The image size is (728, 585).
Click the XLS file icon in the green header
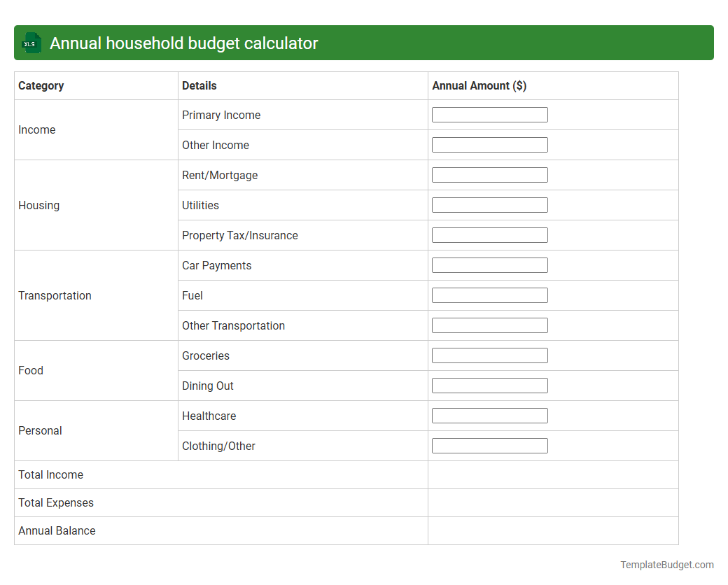(31, 43)
